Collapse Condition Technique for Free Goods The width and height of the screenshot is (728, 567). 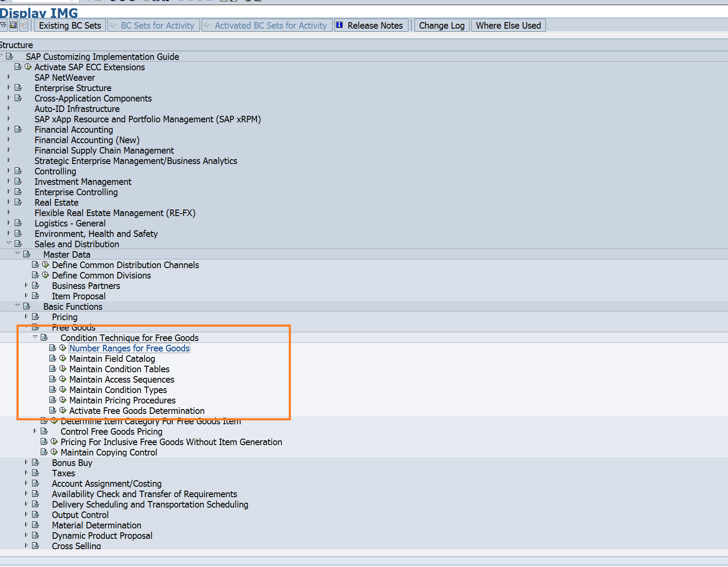[35, 337]
